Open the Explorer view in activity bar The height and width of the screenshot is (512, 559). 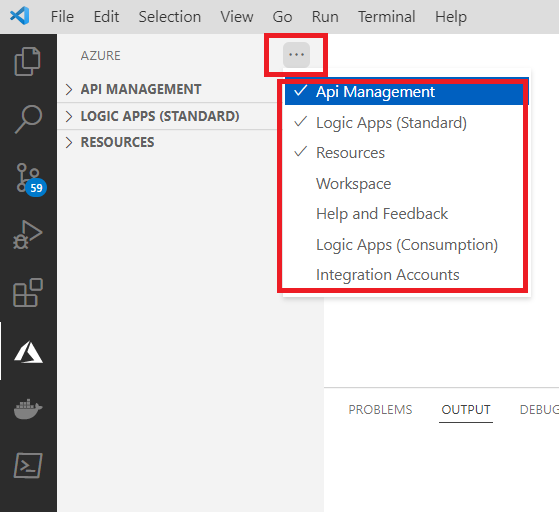[27, 61]
